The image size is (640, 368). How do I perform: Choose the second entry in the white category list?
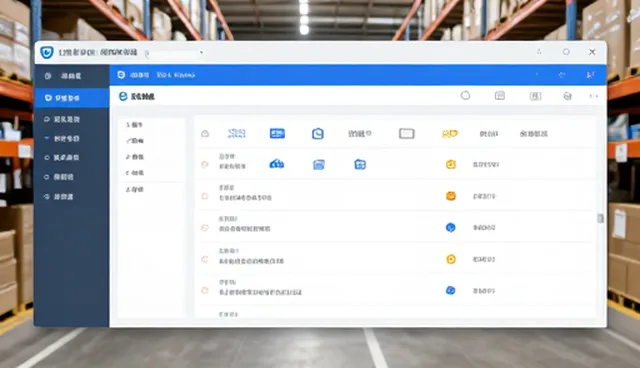tap(135, 141)
